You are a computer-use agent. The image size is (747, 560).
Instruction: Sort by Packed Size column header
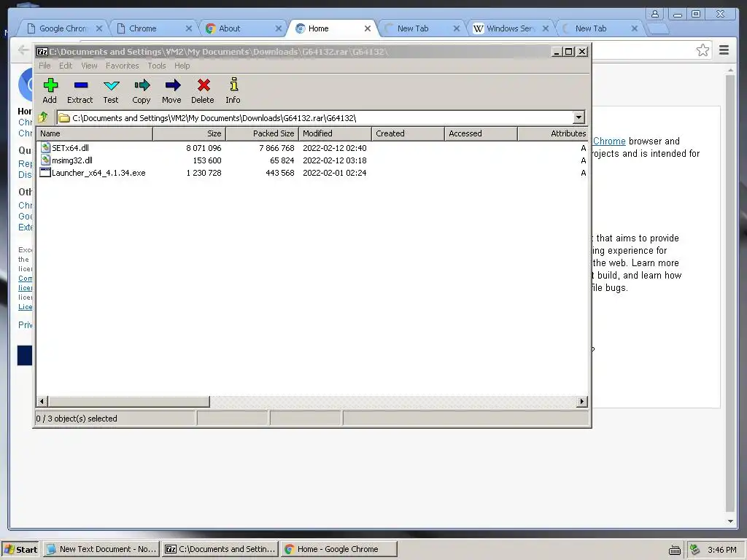click(262, 134)
